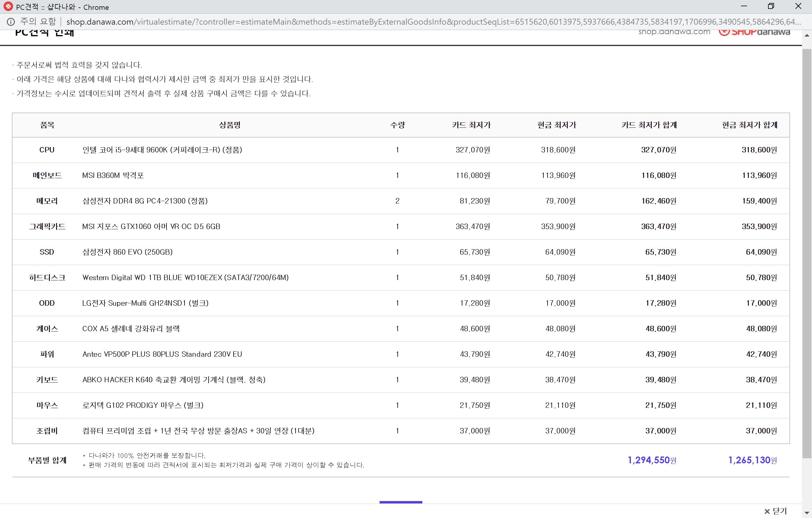Click the 그래픽카드 row label
The height and width of the screenshot is (518, 812).
click(47, 226)
